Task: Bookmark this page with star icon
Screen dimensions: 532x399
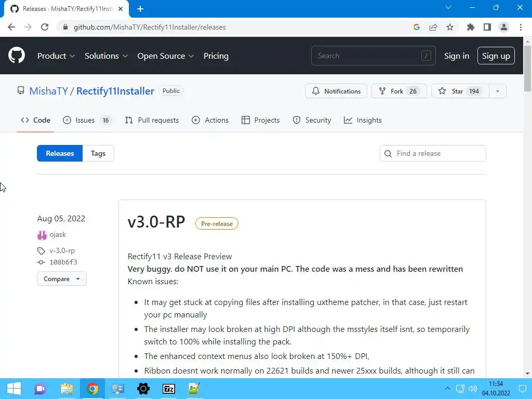Action: [450, 27]
